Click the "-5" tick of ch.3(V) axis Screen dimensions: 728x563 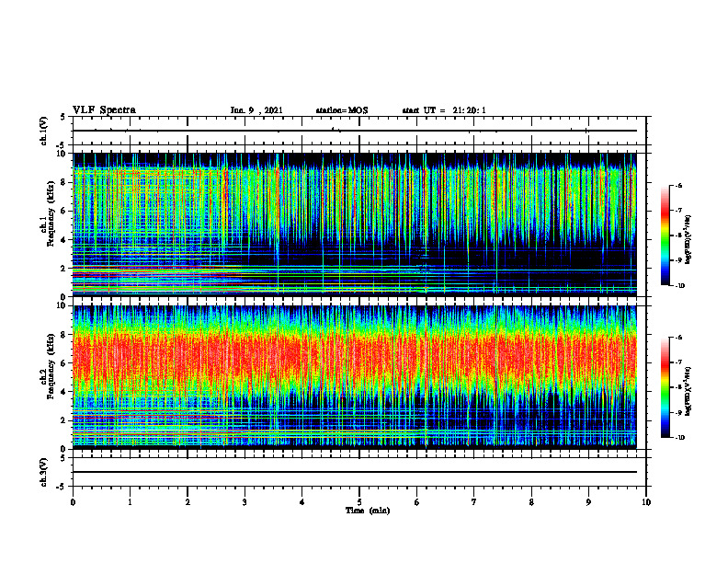coord(63,487)
